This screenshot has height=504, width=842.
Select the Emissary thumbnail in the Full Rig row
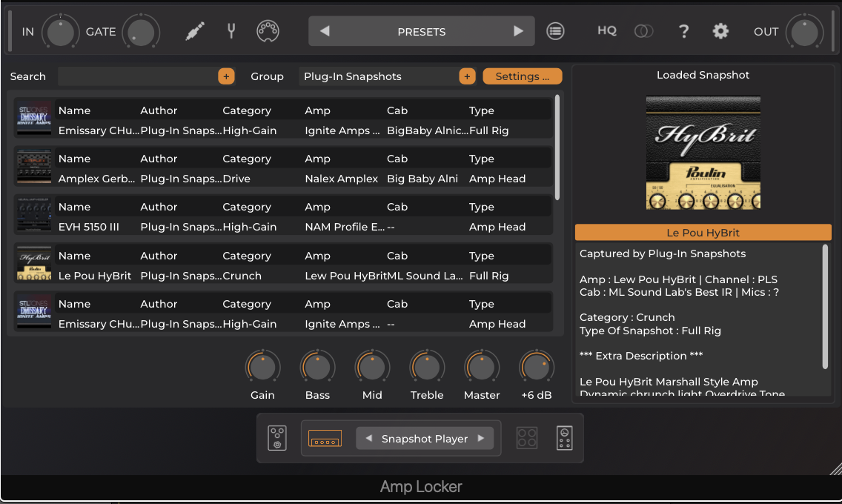coord(34,119)
